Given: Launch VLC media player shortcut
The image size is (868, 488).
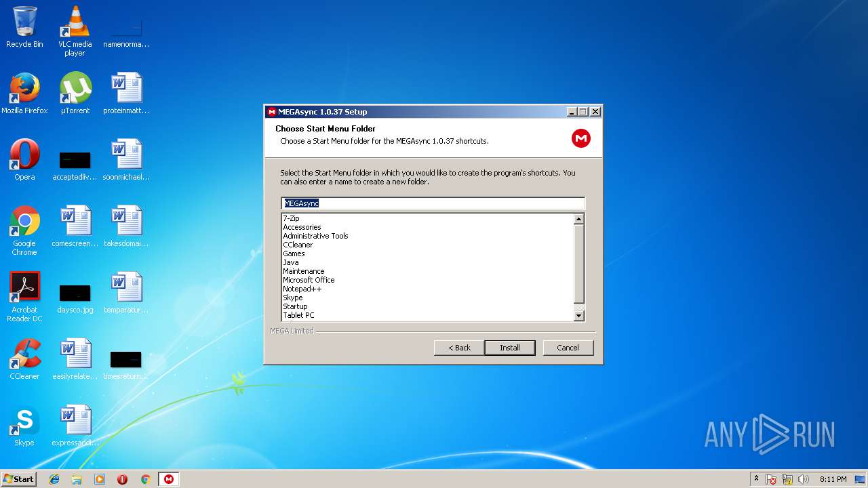Looking at the screenshot, I should [x=75, y=30].
